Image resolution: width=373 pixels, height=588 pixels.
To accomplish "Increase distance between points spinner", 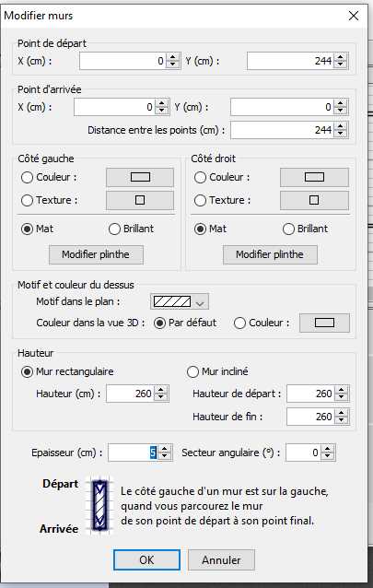I will tap(341, 126).
